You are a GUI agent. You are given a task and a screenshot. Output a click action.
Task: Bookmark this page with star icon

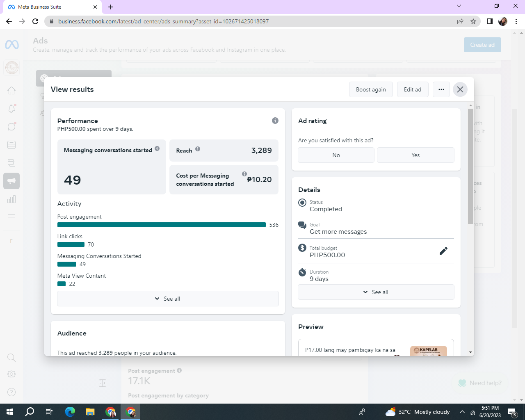tap(473, 21)
